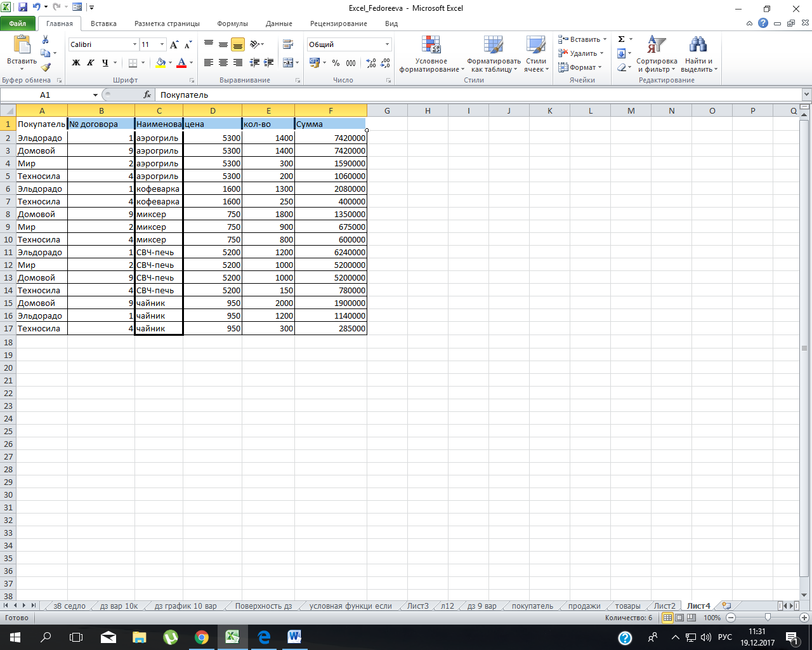Expand the Name Box dropdown arrow
Image resolution: width=812 pixels, height=650 pixels.
(x=95, y=95)
